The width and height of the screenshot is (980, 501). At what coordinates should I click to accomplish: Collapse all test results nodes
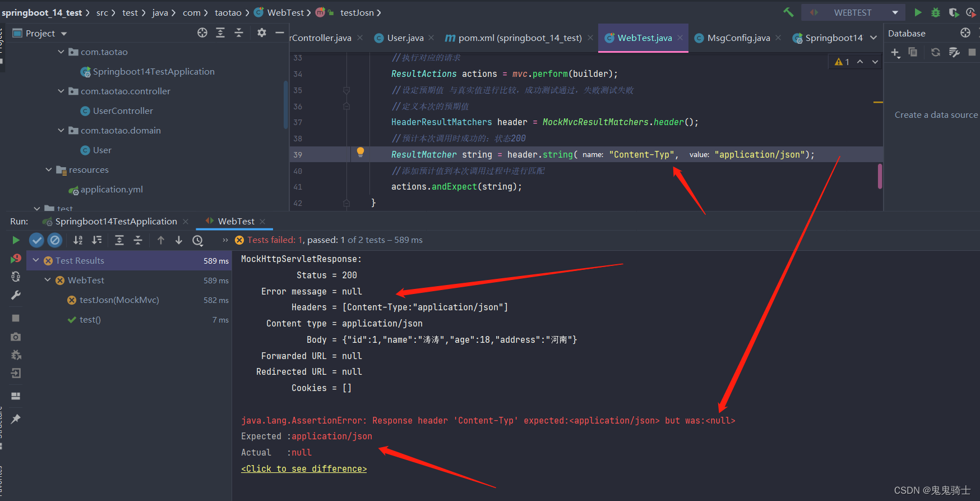[138, 240]
